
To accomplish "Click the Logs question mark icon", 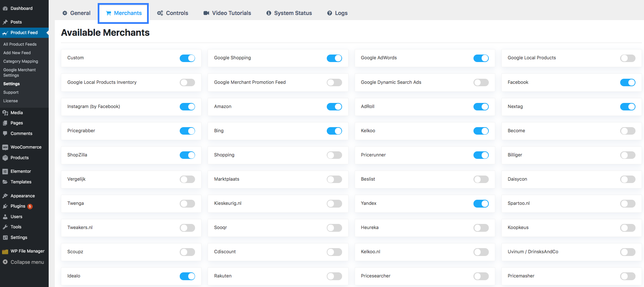I will [329, 13].
